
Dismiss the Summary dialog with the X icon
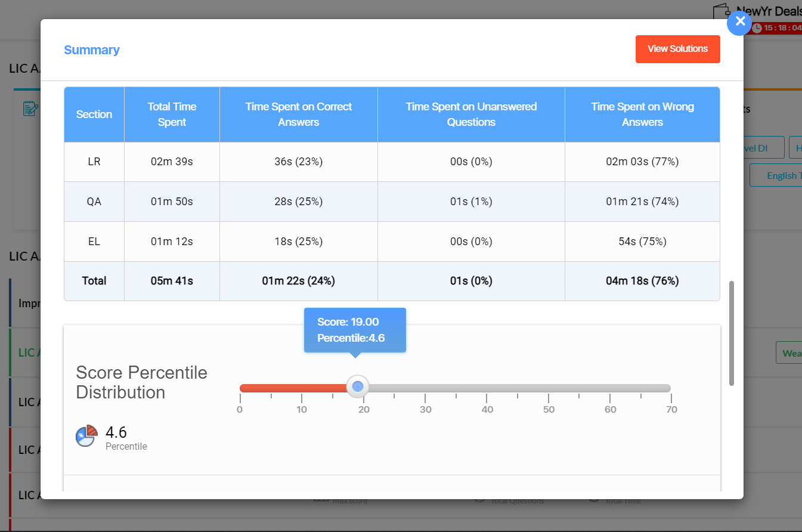739,23
